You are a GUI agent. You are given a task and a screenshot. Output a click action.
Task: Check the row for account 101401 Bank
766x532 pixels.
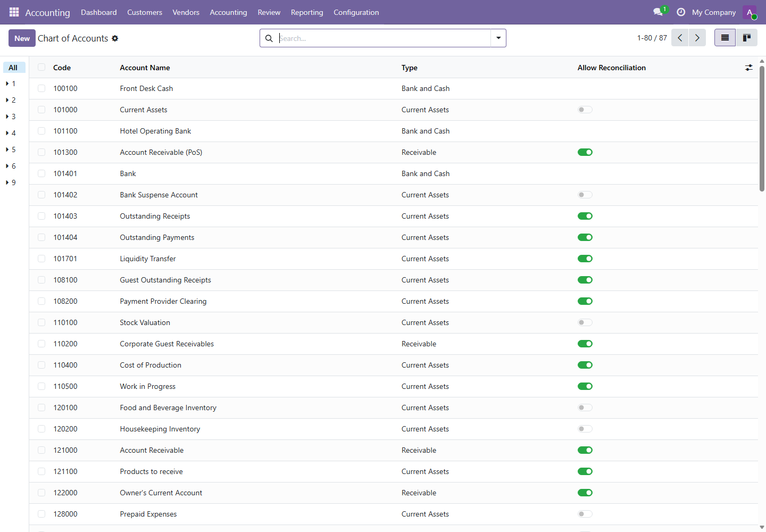click(x=41, y=173)
